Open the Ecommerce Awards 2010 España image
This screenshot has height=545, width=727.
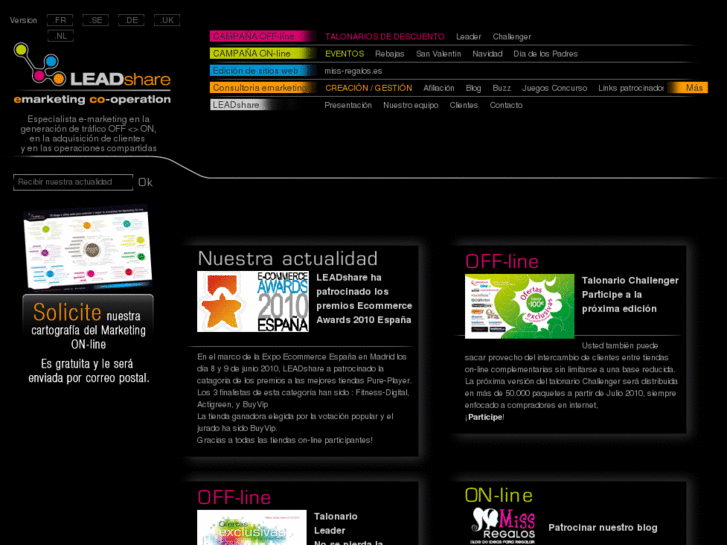[253, 301]
